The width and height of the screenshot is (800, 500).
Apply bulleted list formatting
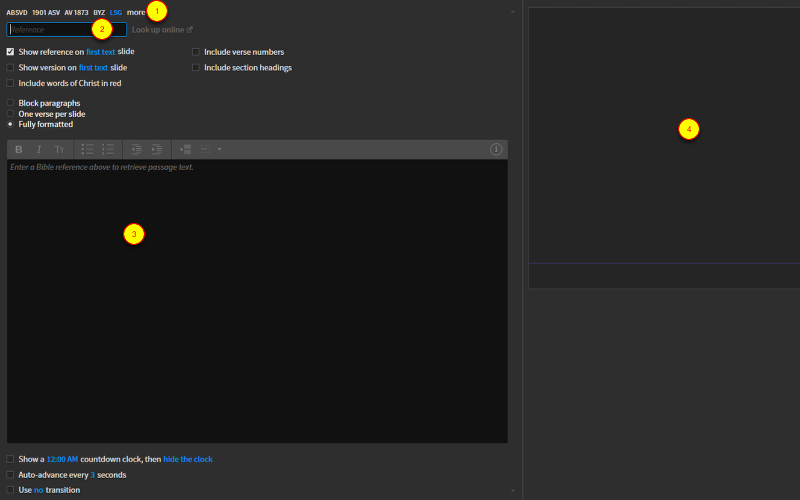[87, 149]
